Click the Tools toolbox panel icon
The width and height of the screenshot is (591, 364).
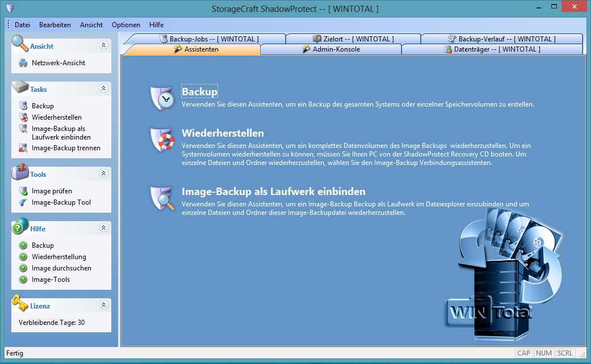pos(20,172)
